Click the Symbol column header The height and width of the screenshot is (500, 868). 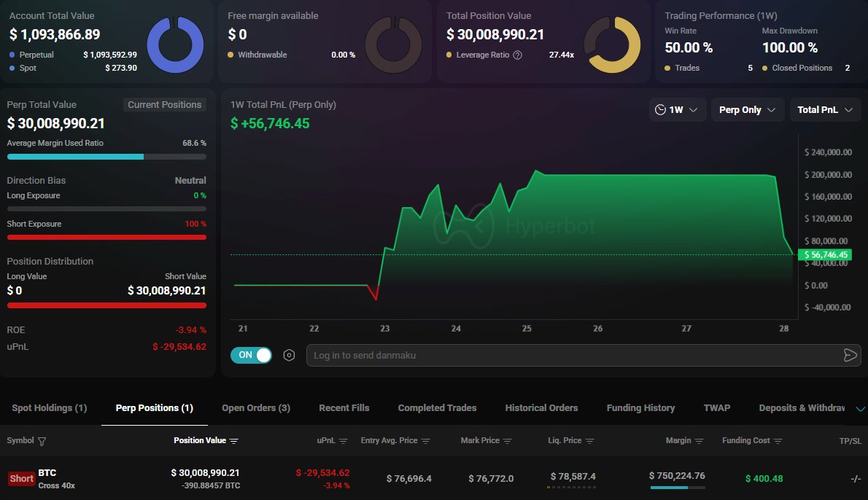click(20, 440)
